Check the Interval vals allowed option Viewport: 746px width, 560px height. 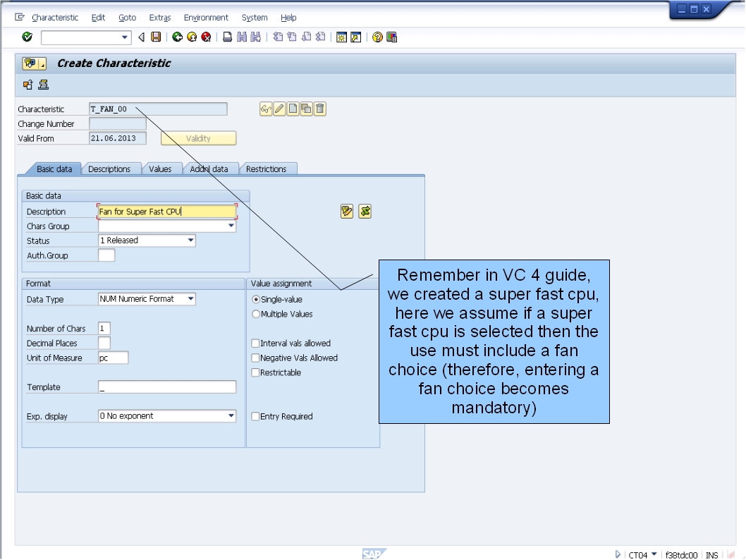(255, 343)
